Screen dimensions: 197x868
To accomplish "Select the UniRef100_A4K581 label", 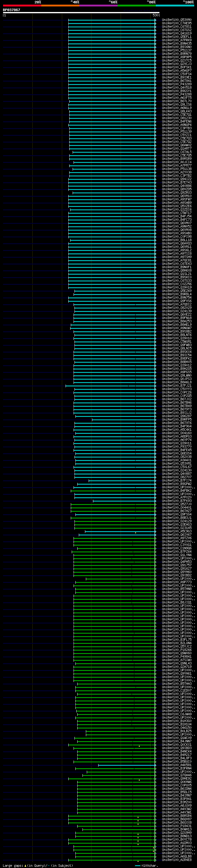I will 176,765.
